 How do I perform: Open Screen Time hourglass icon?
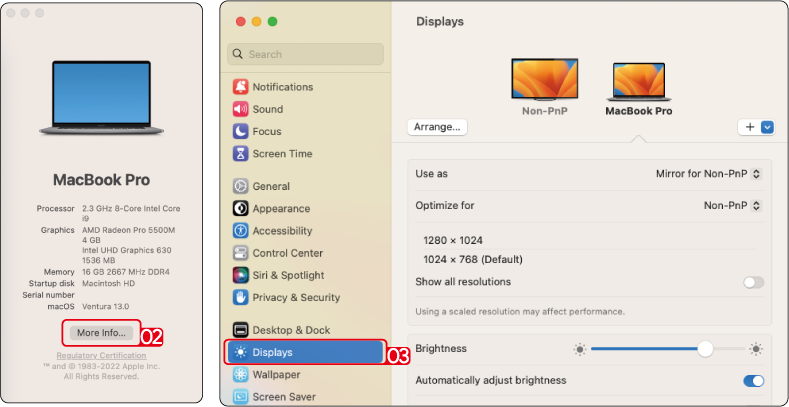(x=240, y=154)
